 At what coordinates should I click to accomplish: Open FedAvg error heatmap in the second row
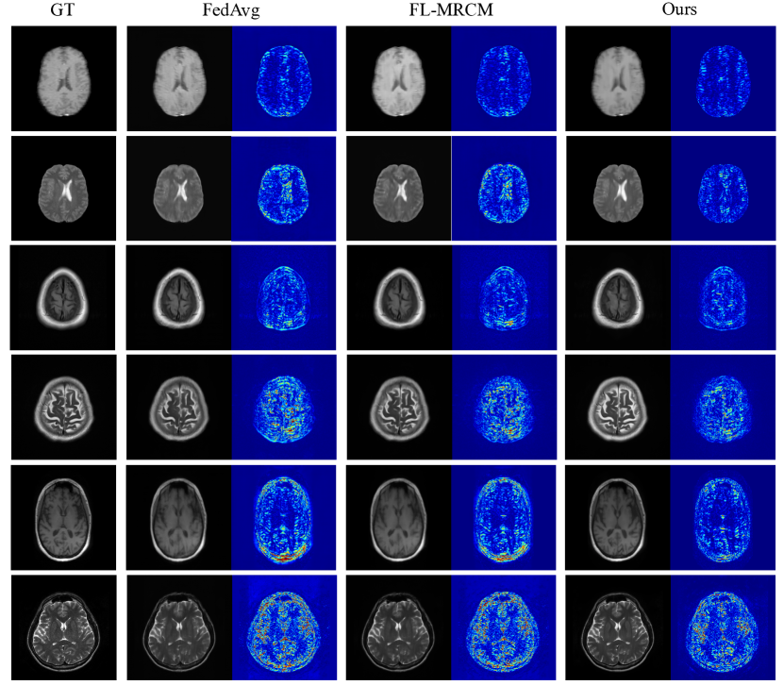tap(284, 188)
